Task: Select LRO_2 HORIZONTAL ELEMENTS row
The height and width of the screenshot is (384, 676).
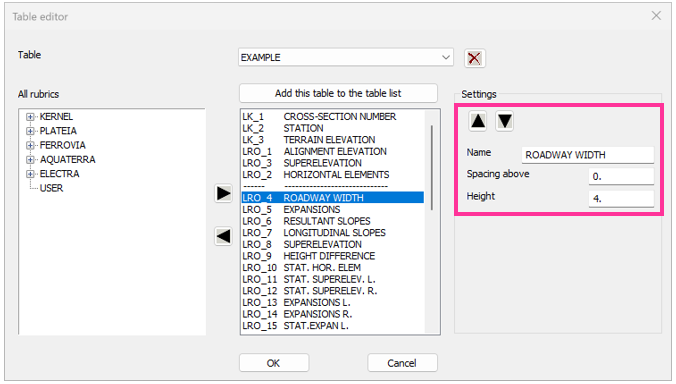Action: [x=332, y=175]
